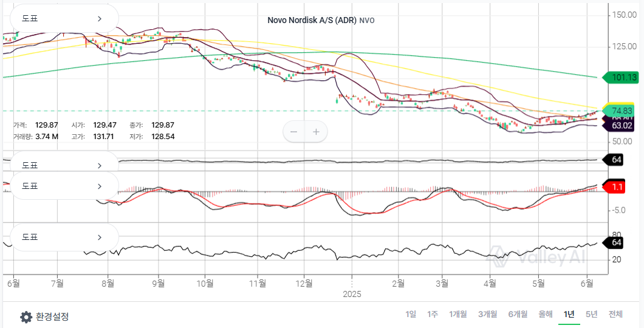Image resolution: width=644 pixels, height=328 pixels.
Task: Click the minus zoom-out button on chart
Action: [294, 132]
